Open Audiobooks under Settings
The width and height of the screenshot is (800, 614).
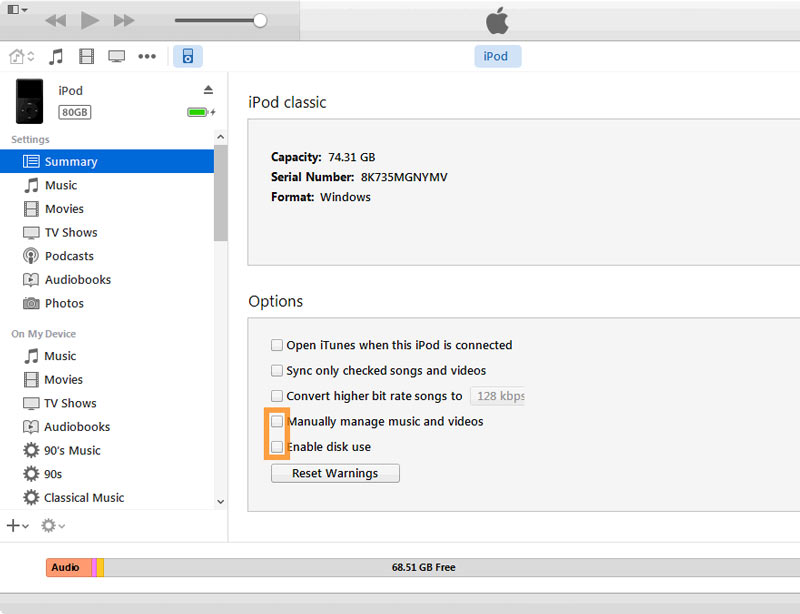107,279
